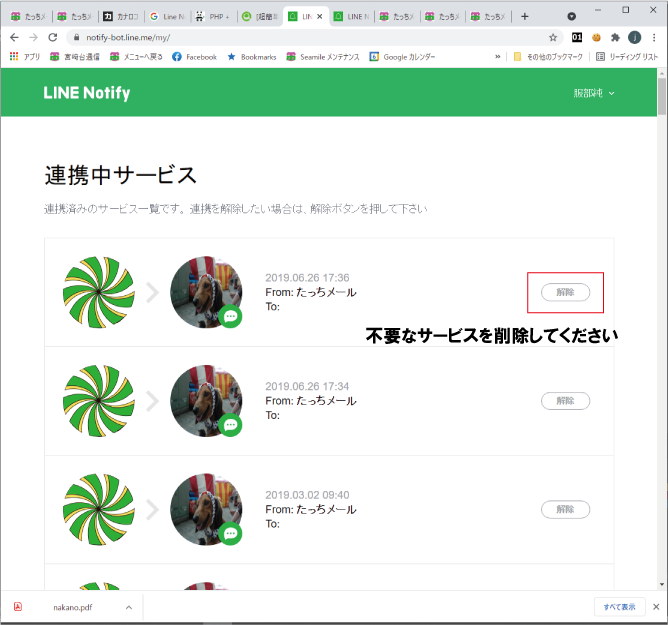
Task: Open the Facebook bookmark
Action: click(x=195, y=57)
